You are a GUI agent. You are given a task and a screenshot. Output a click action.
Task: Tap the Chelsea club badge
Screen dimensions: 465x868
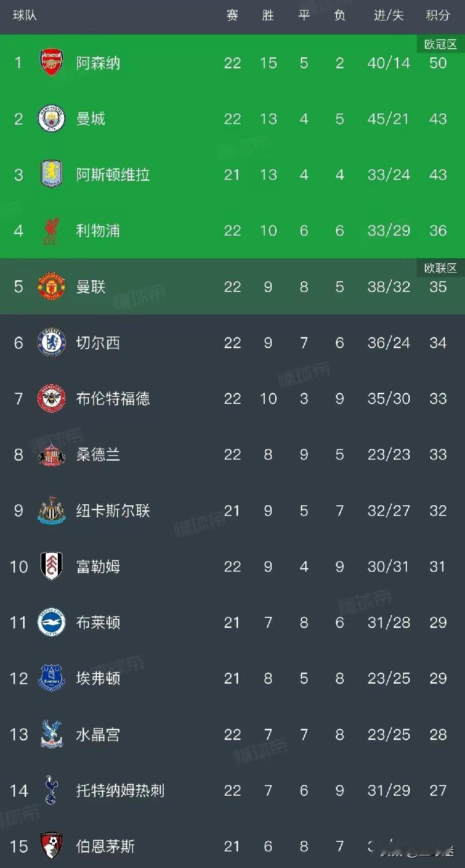[x=52, y=343]
